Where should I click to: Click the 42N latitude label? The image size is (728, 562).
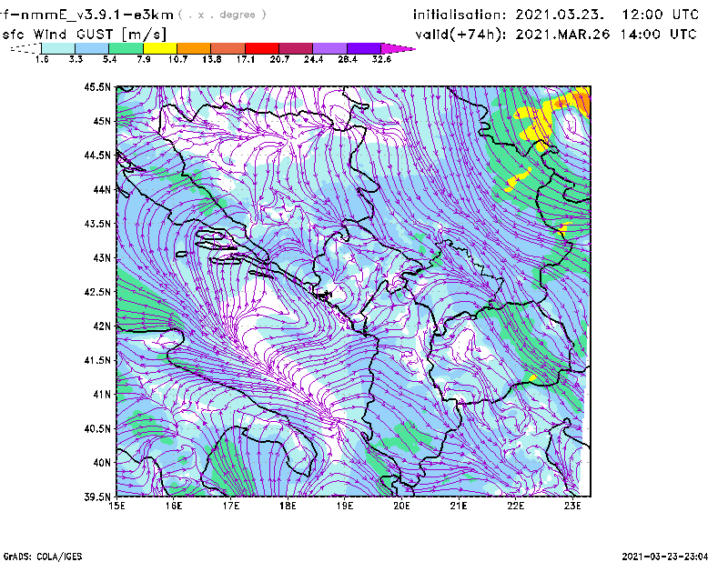[102, 326]
